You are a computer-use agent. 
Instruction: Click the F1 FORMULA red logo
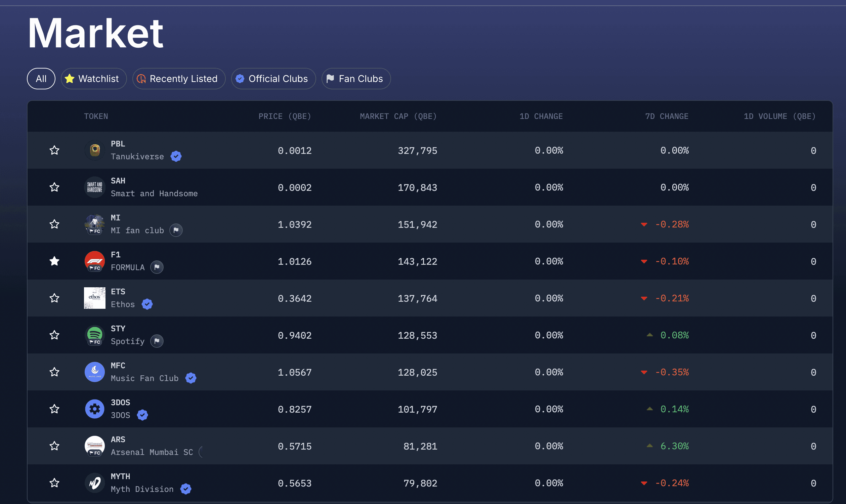(95, 261)
